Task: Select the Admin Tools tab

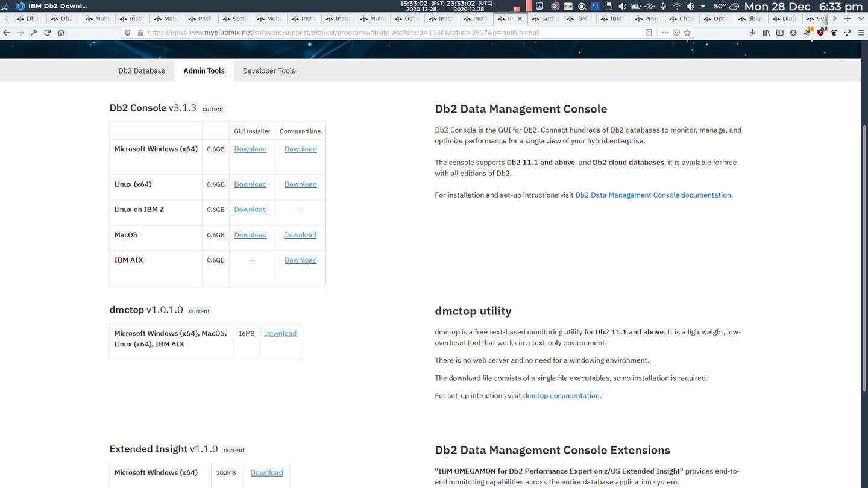Action: (204, 70)
